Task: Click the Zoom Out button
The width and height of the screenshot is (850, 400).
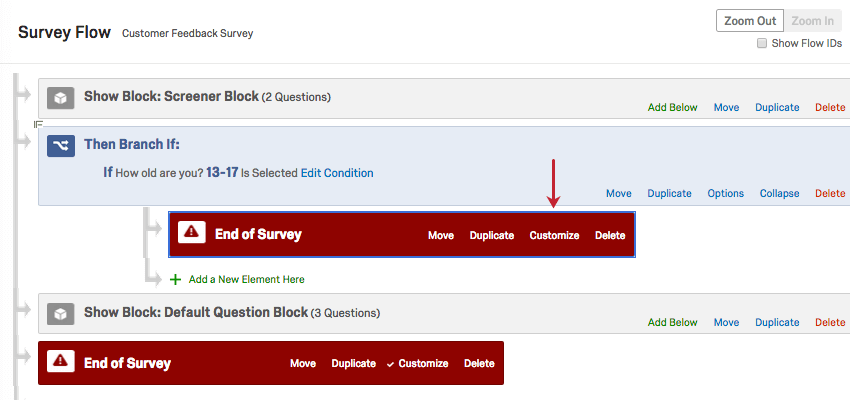Action: click(748, 21)
